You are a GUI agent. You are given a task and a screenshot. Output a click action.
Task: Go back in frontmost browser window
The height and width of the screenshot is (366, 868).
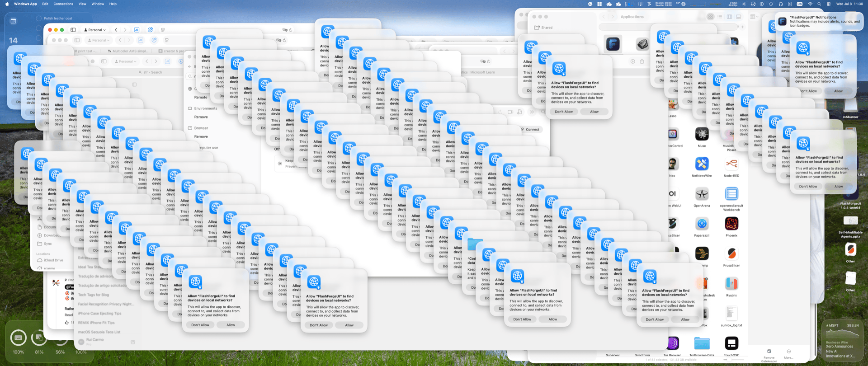tap(116, 30)
